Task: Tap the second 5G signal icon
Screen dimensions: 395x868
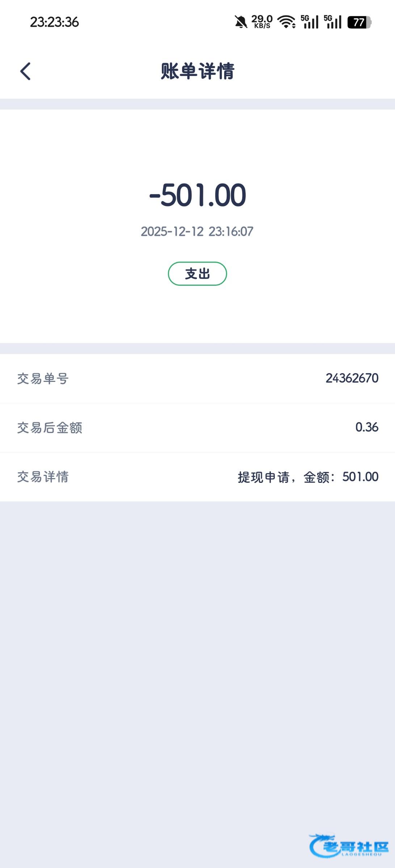Action: tap(333, 22)
